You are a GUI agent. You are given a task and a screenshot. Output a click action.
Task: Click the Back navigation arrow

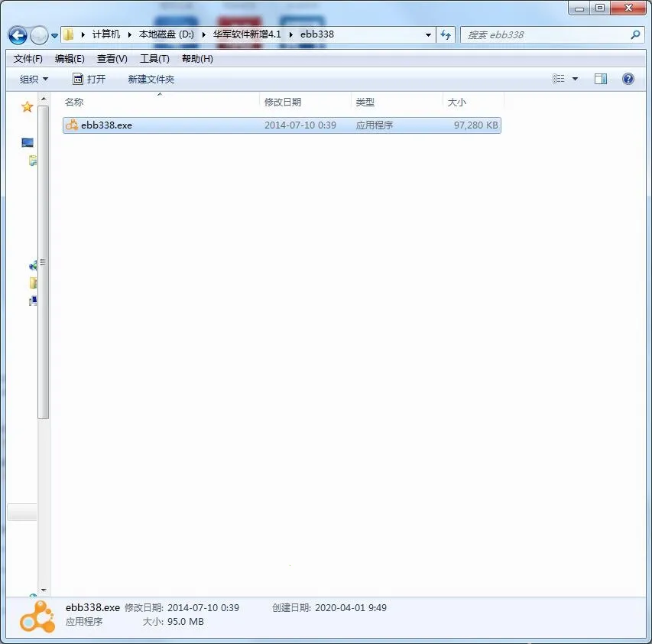(18, 35)
